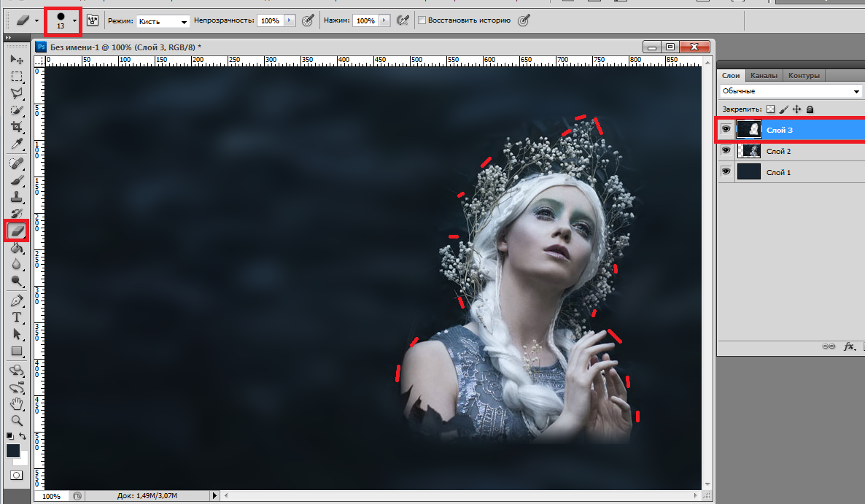Select the Horizontal Type tool
This screenshot has width=865, height=504.
click(x=17, y=317)
